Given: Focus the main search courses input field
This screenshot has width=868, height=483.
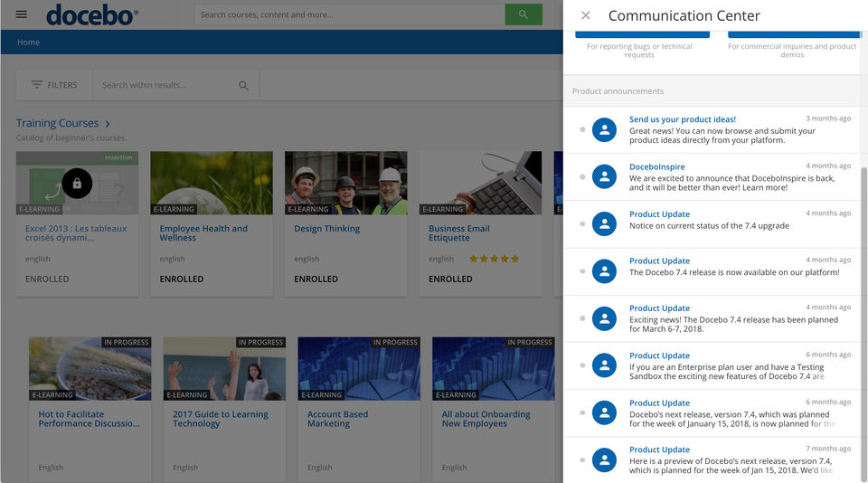Looking at the screenshot, I should coord(350,14).
